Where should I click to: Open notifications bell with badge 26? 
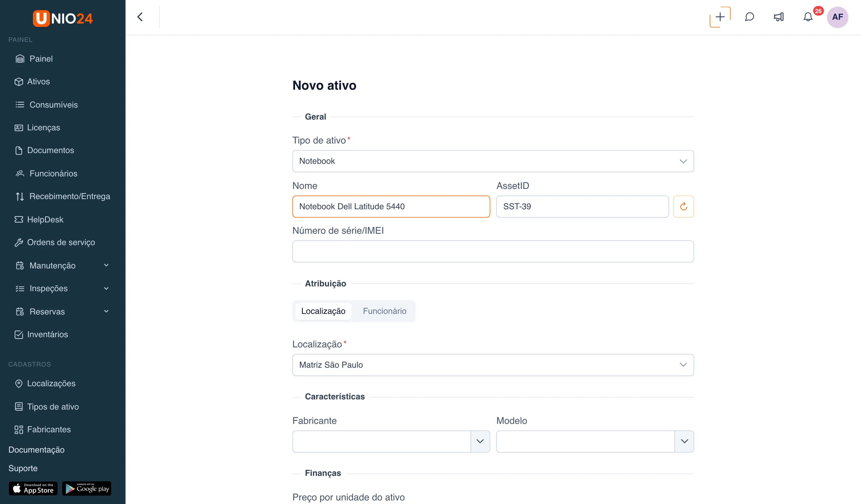tap(808, 17)
